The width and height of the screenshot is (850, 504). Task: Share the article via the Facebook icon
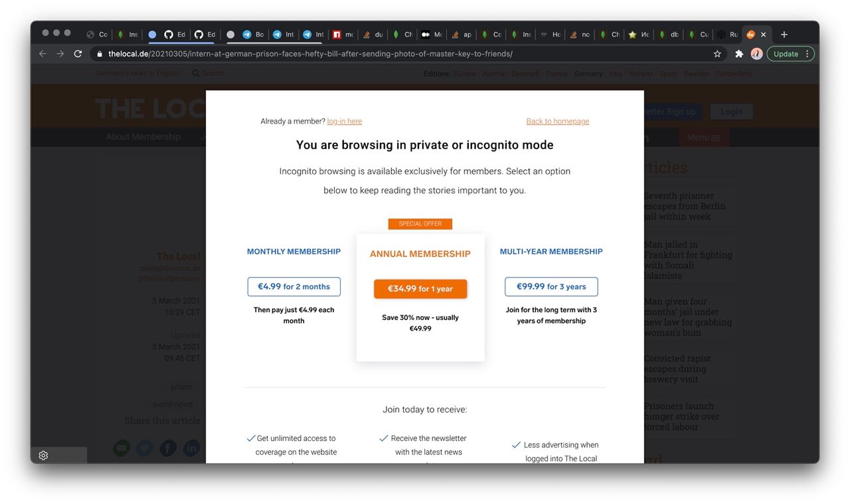(168, 448)
